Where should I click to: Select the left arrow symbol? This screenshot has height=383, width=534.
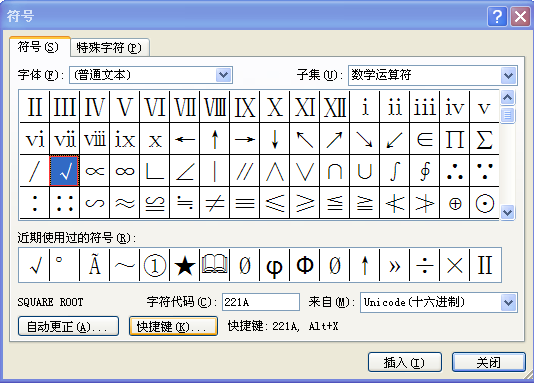(185, 139)
